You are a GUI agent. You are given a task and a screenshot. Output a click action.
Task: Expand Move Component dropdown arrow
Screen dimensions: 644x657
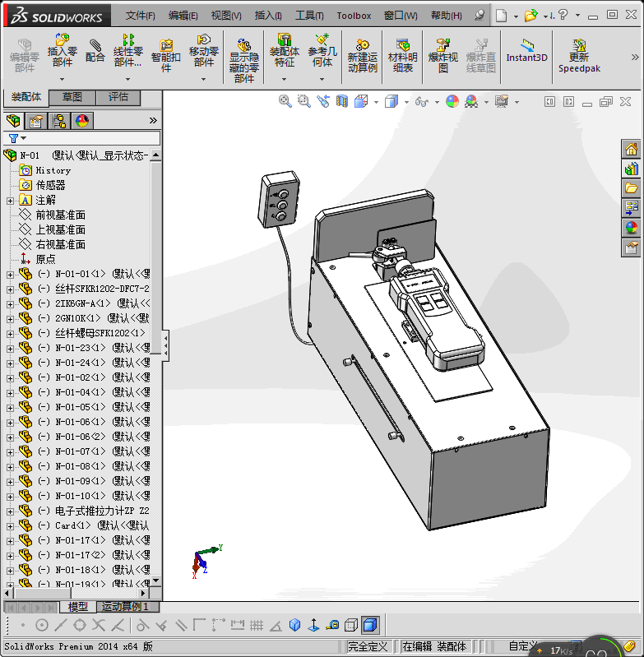204,79
